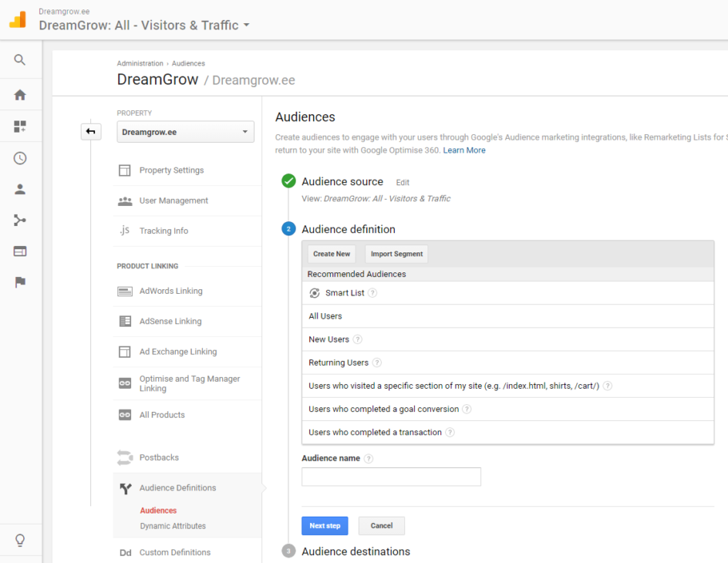Open Real-Time via the clock icon
Viewport: 728px width, 563px height.
[x=21, y=158]
